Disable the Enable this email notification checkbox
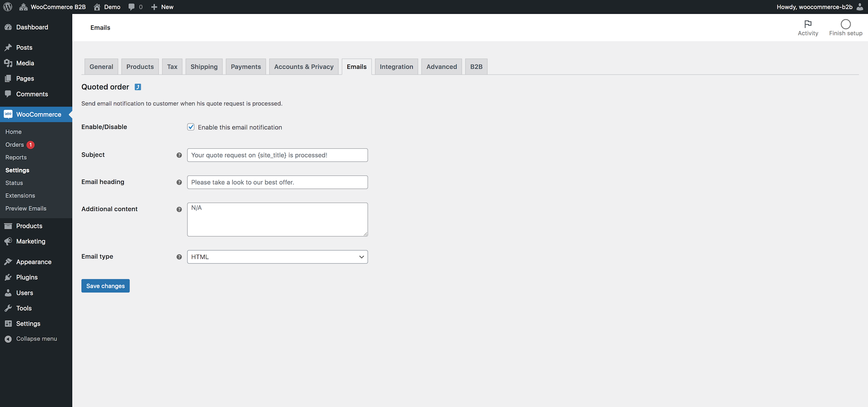The image size is (868, 407). click(x=190, y=127)
